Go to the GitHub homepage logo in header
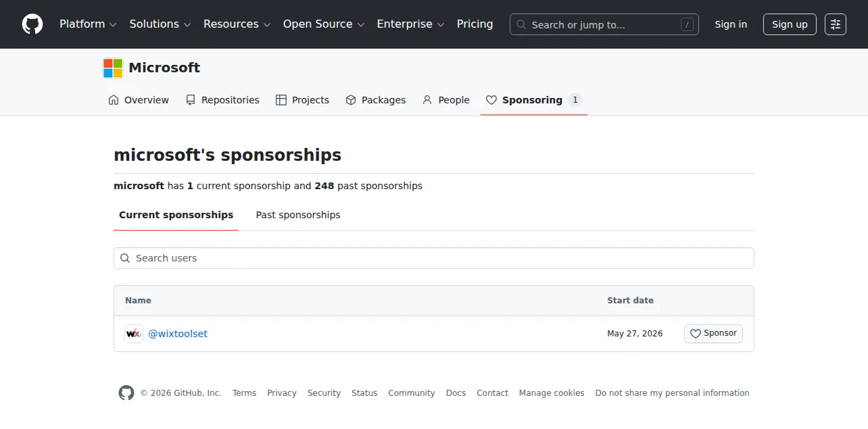This screenshot has width=868, height=429. (x=32, y=24)
